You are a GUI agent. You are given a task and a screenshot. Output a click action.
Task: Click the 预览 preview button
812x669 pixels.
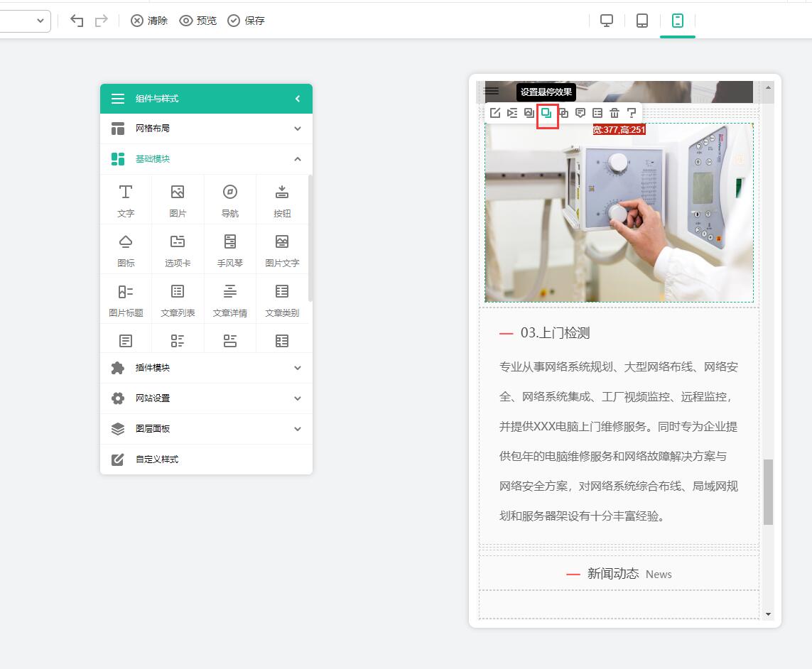coord(198,21)
